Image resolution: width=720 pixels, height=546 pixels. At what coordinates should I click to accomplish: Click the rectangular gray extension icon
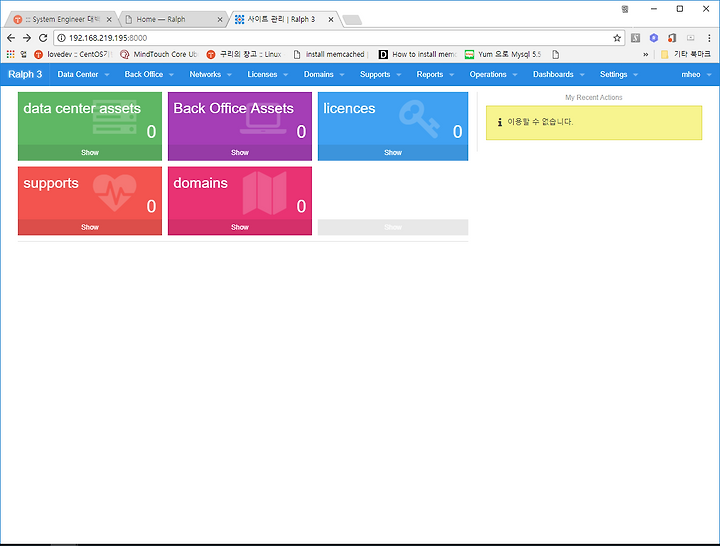691,38
